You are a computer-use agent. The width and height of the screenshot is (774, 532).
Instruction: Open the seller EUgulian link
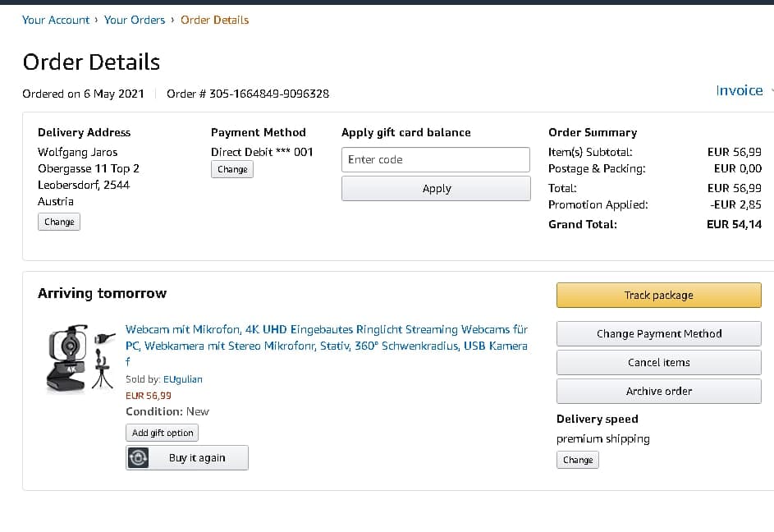[x=183, y=379]
